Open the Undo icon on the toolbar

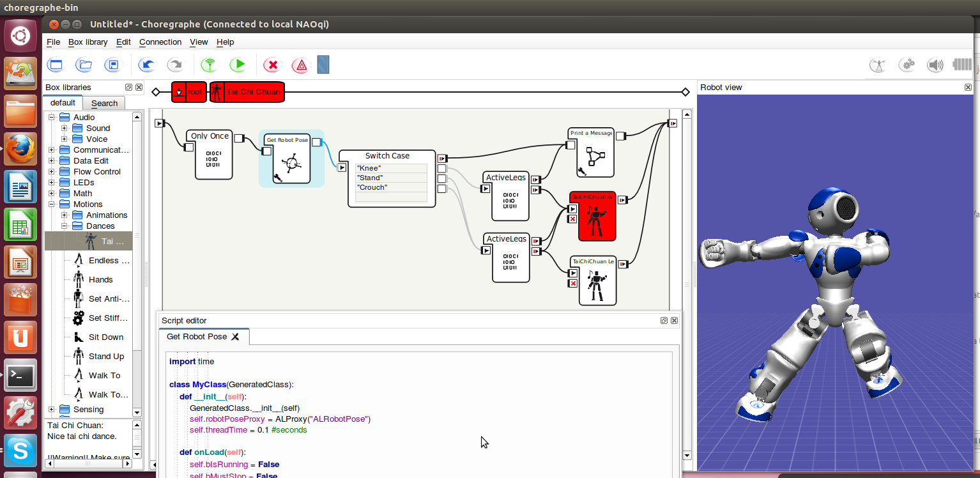click(x=146, y=65)
